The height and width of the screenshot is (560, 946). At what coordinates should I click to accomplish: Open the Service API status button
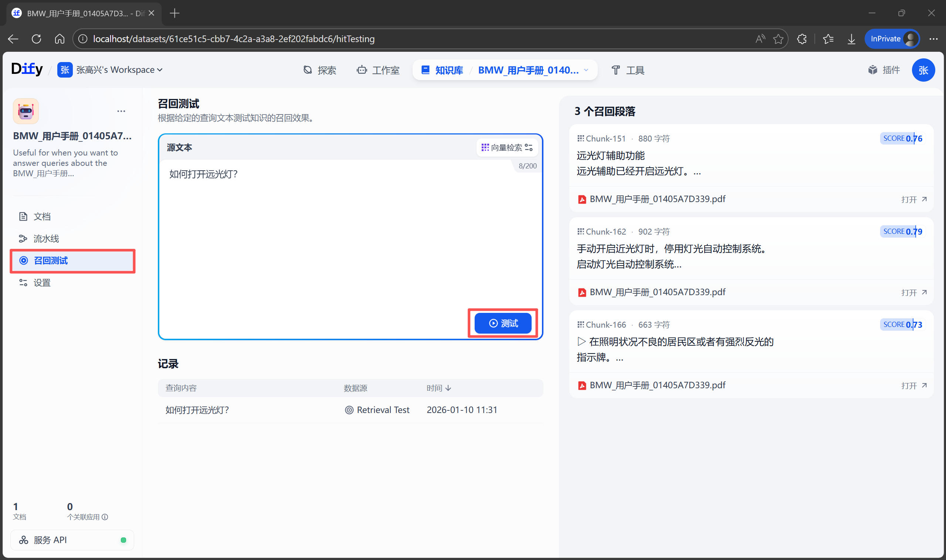[72, 540]
